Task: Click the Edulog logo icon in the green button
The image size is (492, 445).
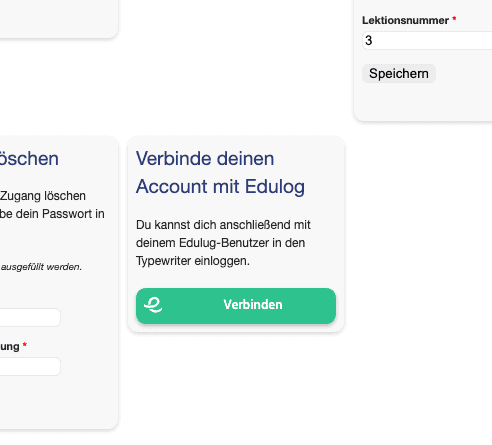Action: [x=153, y=305]
